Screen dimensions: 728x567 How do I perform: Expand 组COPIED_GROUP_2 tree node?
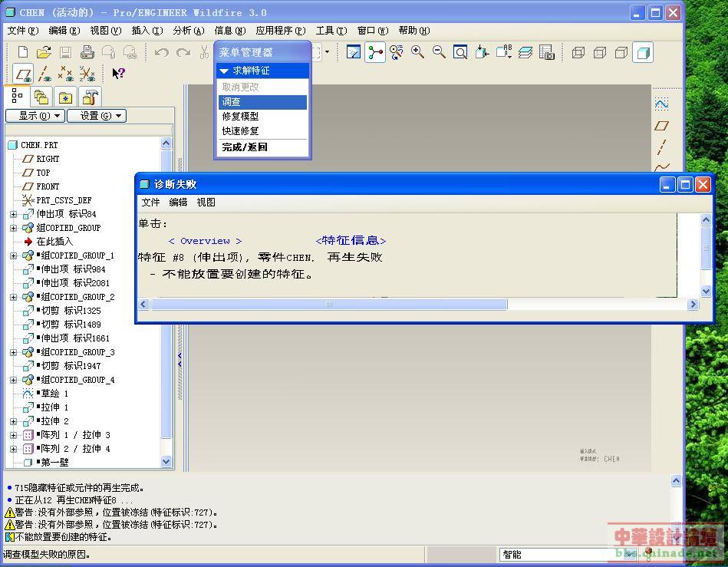pos(14,297)
